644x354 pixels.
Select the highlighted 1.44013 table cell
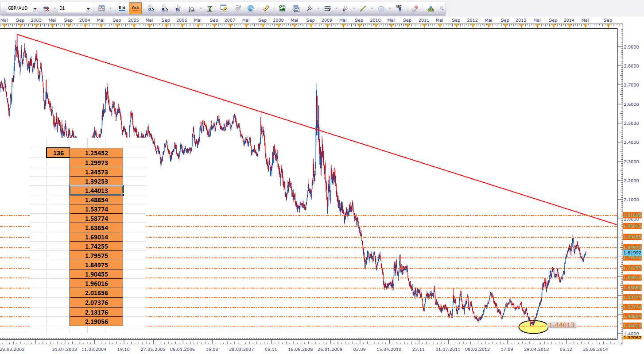point(96,190)
